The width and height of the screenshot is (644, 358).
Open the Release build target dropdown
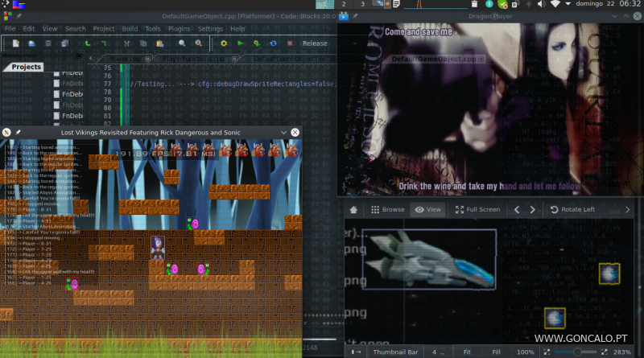coord(315,43)
